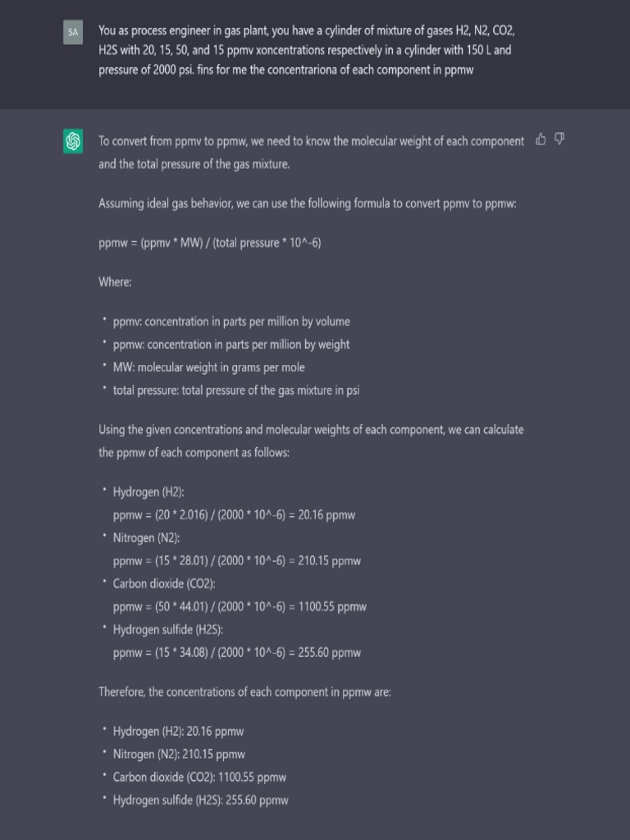The image size is (630, 840).
Task: Click the Nitrogen 210.15 ppmw calculation line
Action: 237,561
